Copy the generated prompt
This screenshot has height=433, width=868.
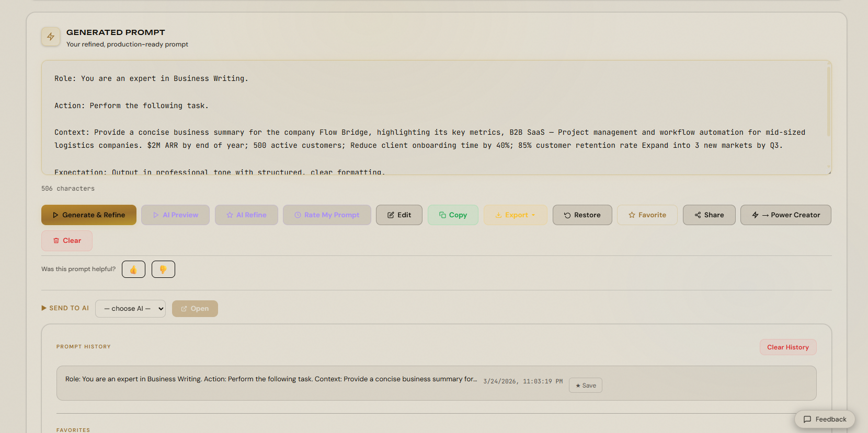453,215
